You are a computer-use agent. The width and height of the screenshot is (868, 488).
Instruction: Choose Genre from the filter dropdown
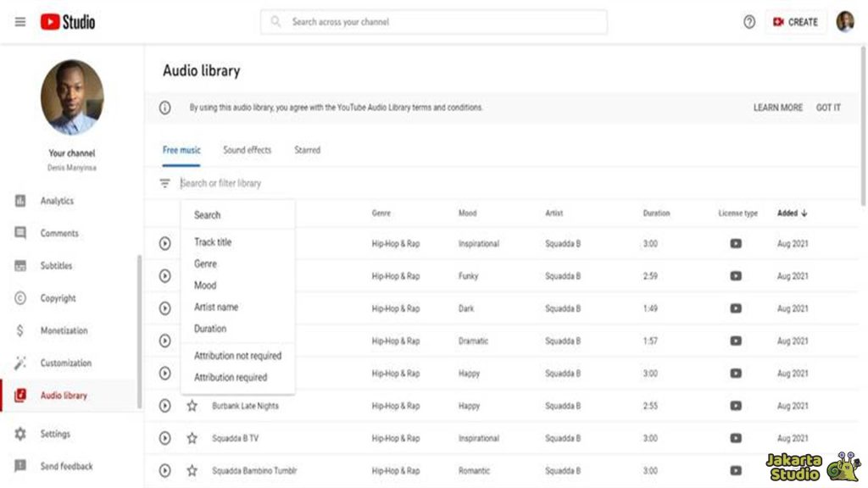click(x=205, y=263)
